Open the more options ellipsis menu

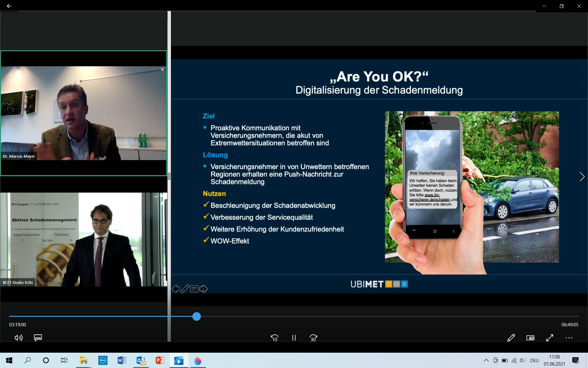tap(569, 338)
